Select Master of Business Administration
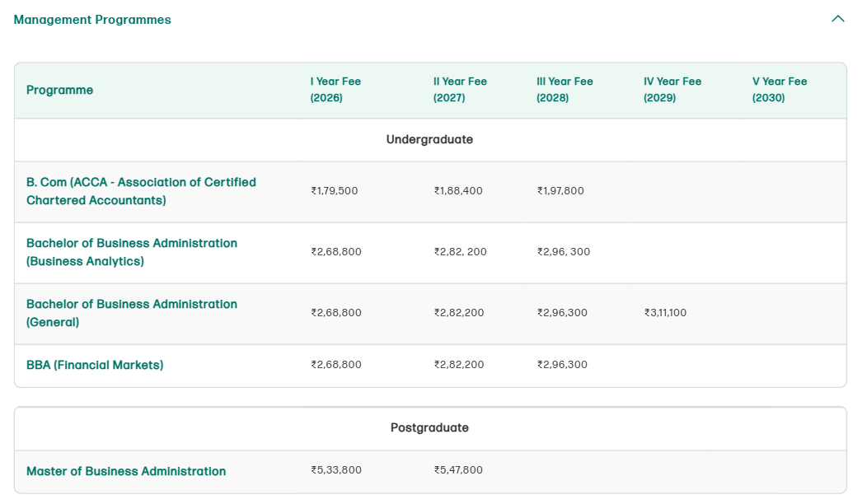 [x=126, y=471]
